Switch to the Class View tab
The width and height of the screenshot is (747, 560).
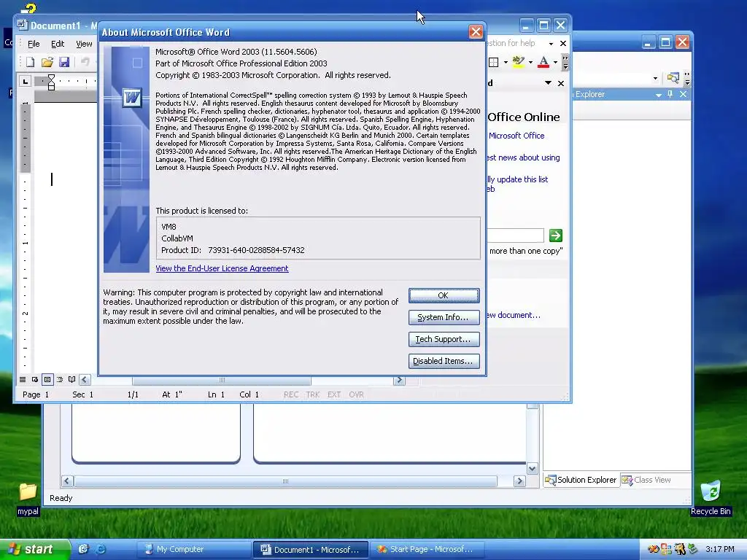[x=646, y=480]
